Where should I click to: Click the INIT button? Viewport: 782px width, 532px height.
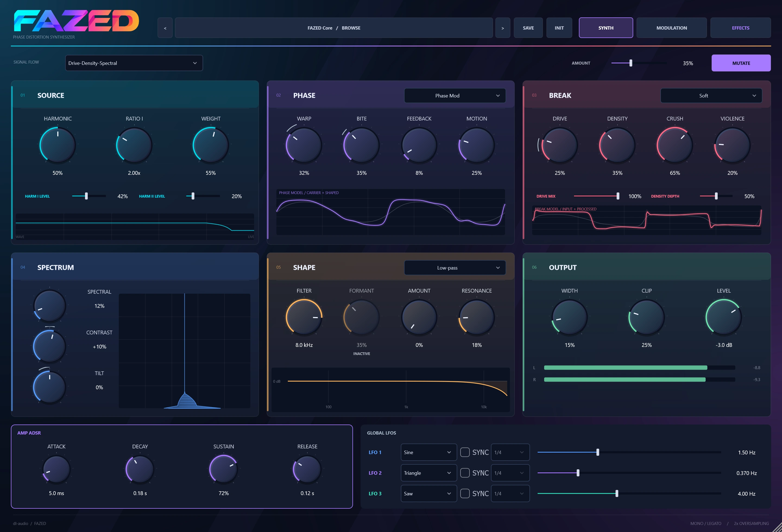click(x=559, y=28)
